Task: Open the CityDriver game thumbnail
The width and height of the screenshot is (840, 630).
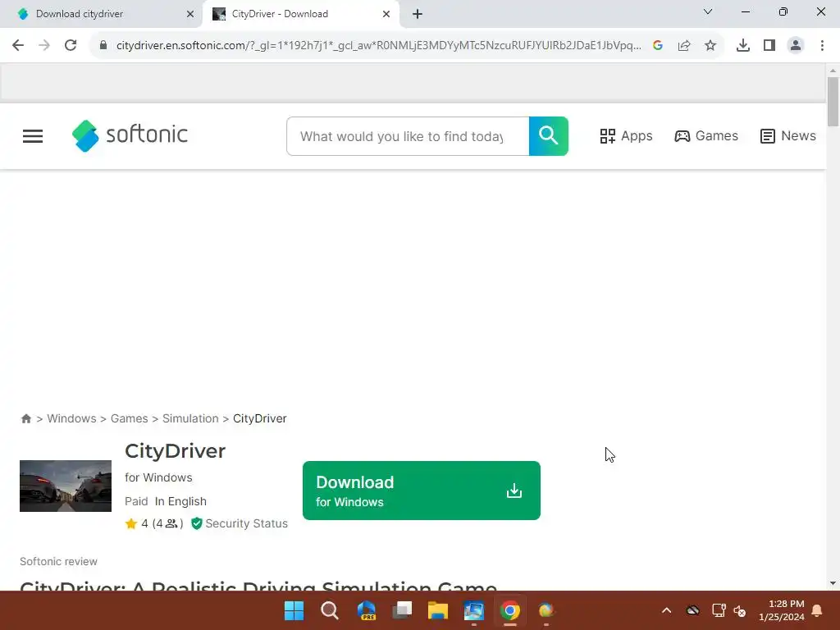Action: pos(66,486)
